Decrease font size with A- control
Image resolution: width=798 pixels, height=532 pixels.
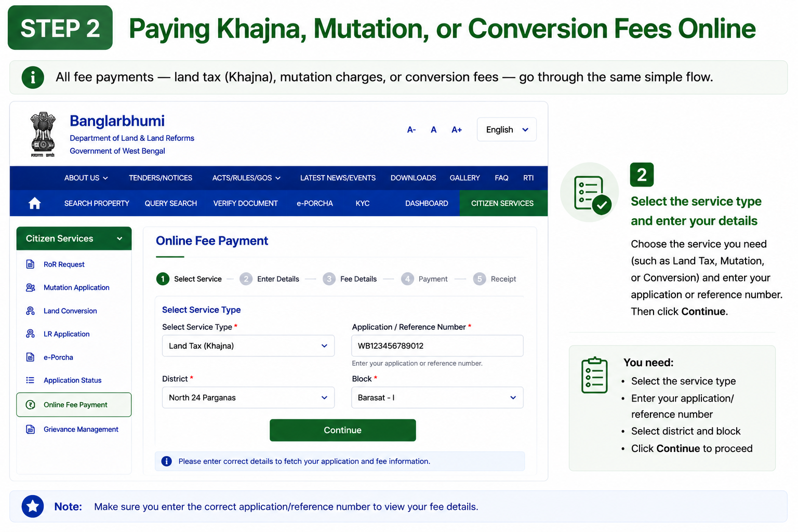tap(411, 130)
